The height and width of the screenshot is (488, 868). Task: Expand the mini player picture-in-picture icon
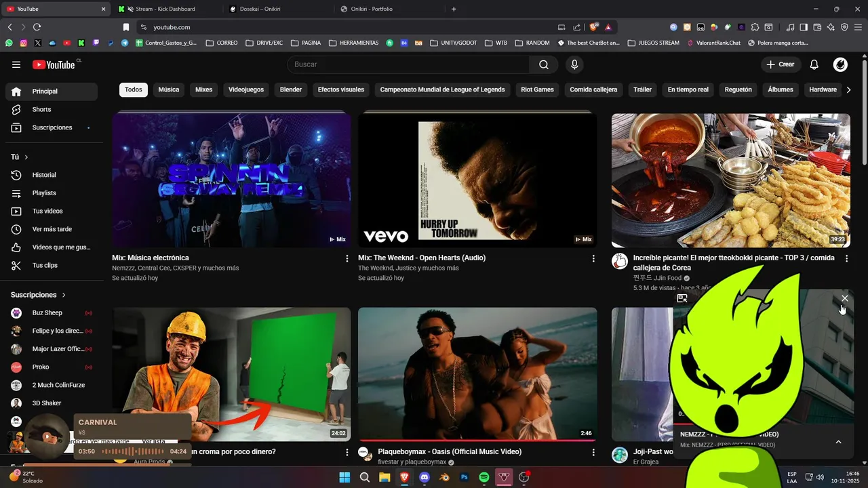point(682,298)
